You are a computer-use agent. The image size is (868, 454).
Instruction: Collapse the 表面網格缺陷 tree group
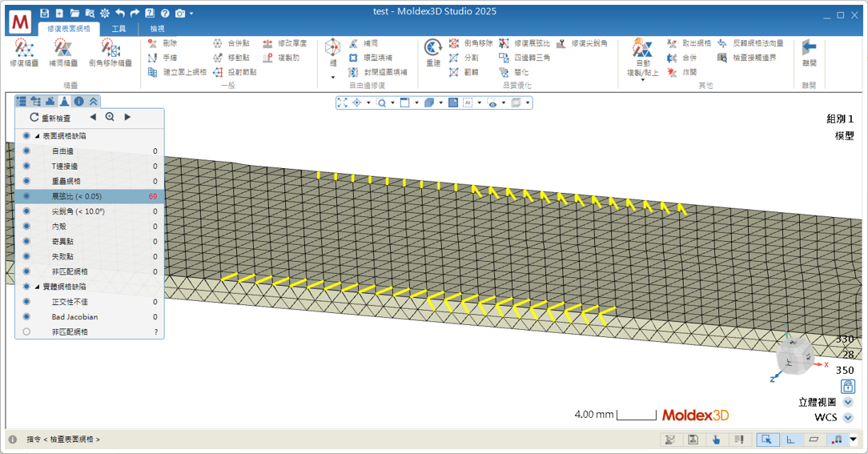click(x=37, y=136)
